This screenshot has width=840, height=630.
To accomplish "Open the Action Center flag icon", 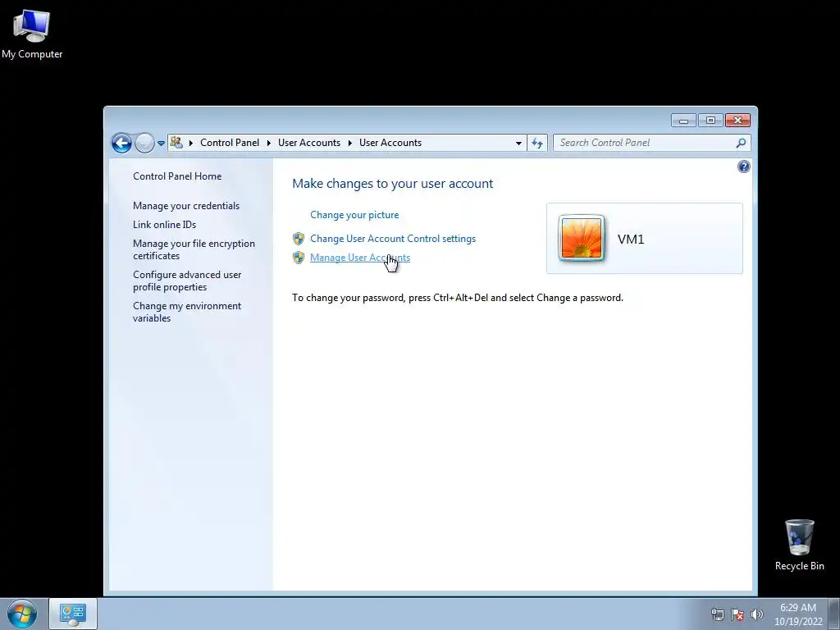I will [737, 614].
